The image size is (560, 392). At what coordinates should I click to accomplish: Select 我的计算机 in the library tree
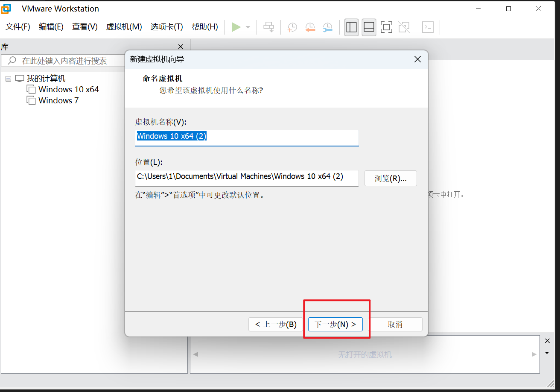[46, 79]
